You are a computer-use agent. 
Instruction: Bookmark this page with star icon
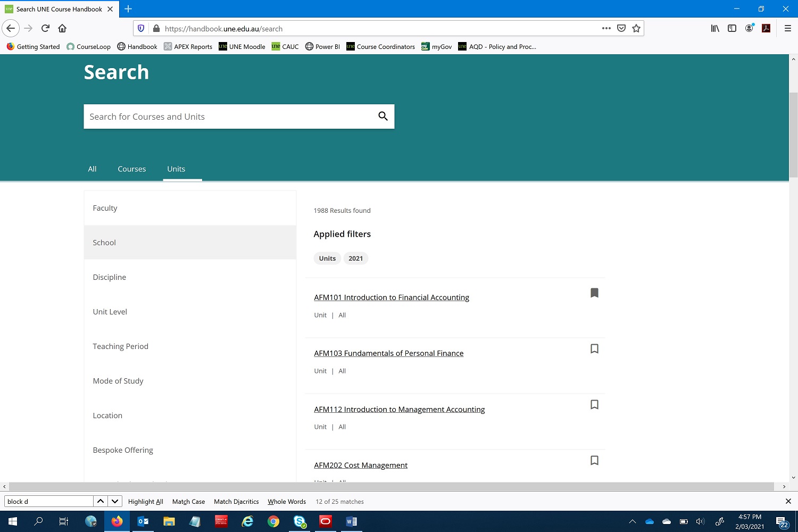tap(636, 28)
